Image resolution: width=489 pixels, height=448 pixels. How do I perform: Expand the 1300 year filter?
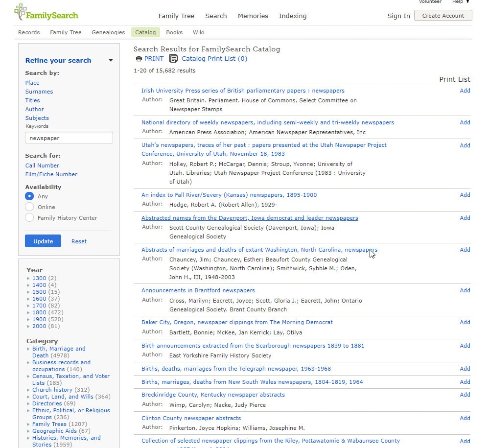28,278
